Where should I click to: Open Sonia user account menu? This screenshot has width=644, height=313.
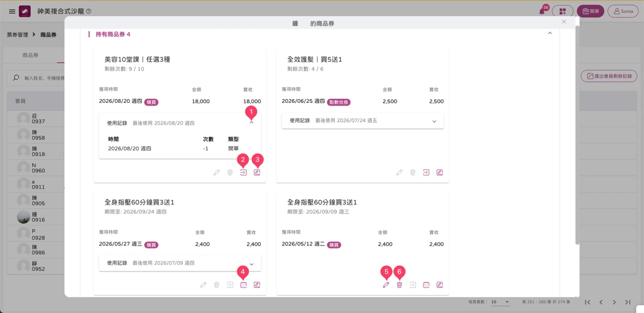point(623,11)
